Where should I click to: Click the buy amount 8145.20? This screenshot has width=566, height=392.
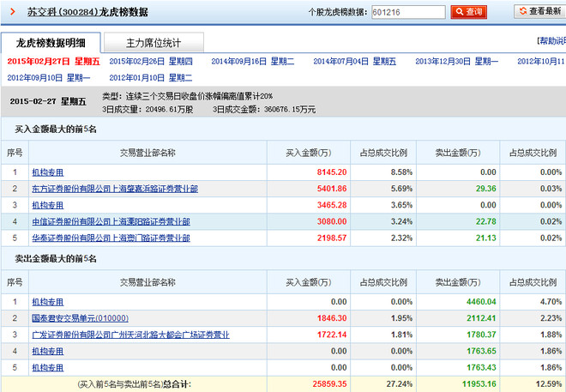coord(332,172)
